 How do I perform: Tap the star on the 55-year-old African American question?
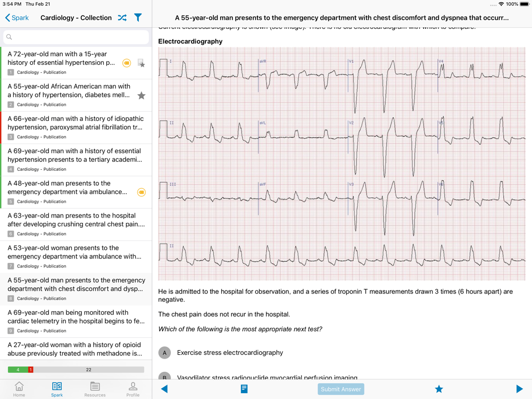click(142, 96)
